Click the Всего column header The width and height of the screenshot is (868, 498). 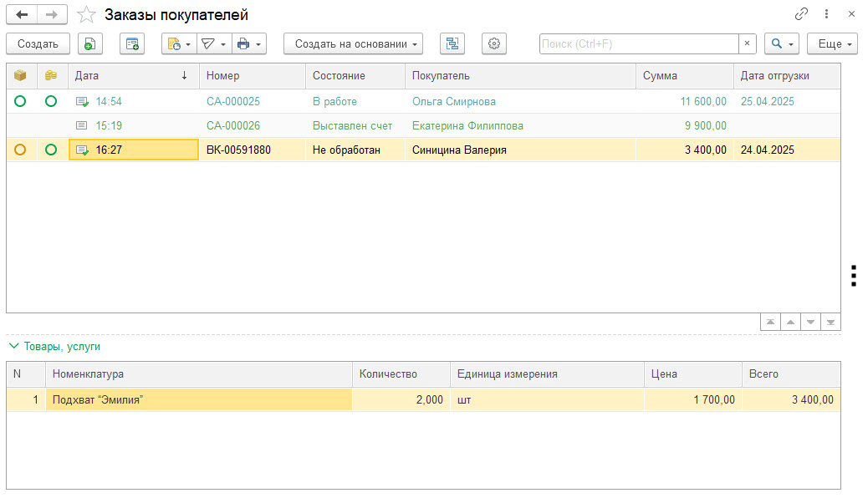tap(791, 374)
